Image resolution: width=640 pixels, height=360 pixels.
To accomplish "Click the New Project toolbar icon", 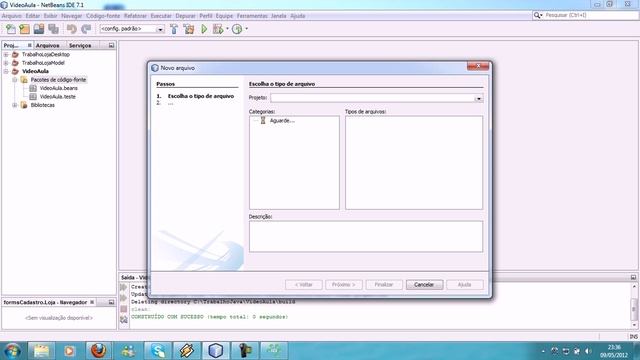I will [x=24, y=29].
